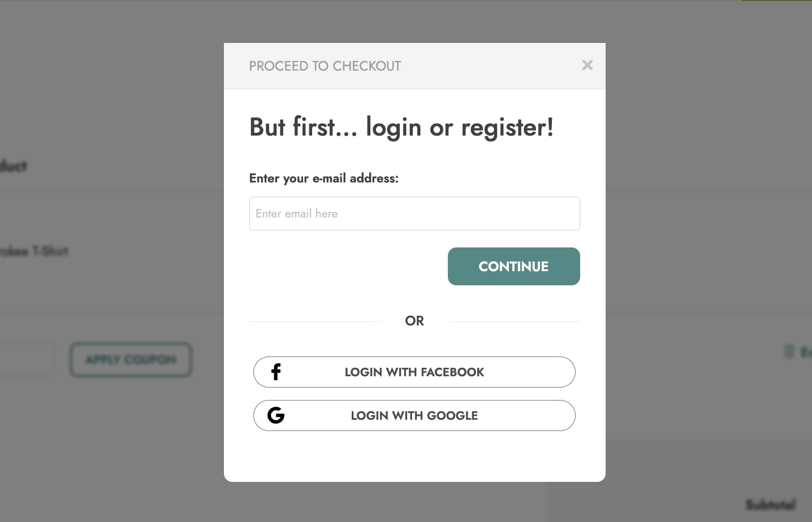Click the green bar at the top right
812x522 pixels.
(776, 1)
